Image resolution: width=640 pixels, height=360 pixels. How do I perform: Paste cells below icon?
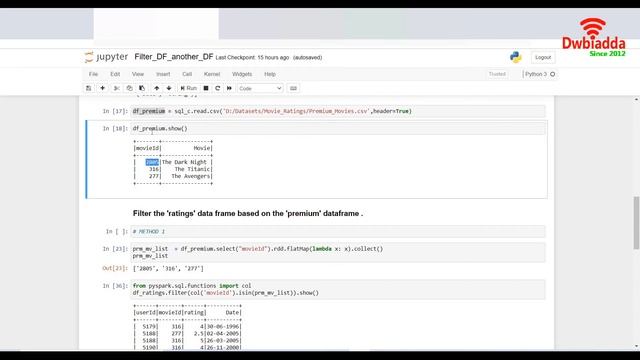pyautogui.click(x=142, y=88)
